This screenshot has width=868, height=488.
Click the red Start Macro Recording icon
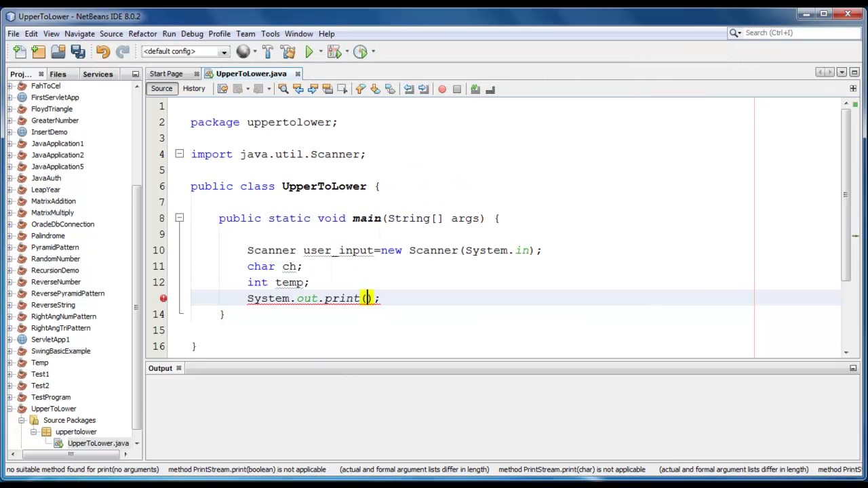tap(442, 89)
